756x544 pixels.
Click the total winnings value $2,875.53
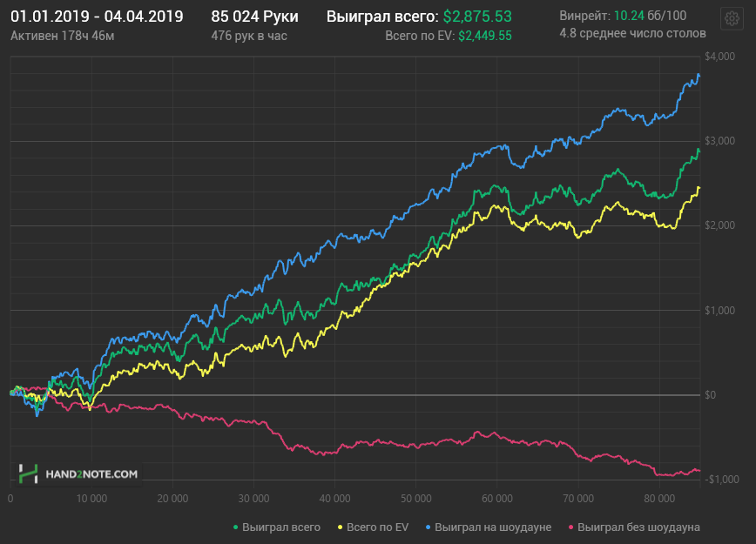point(477,17)
